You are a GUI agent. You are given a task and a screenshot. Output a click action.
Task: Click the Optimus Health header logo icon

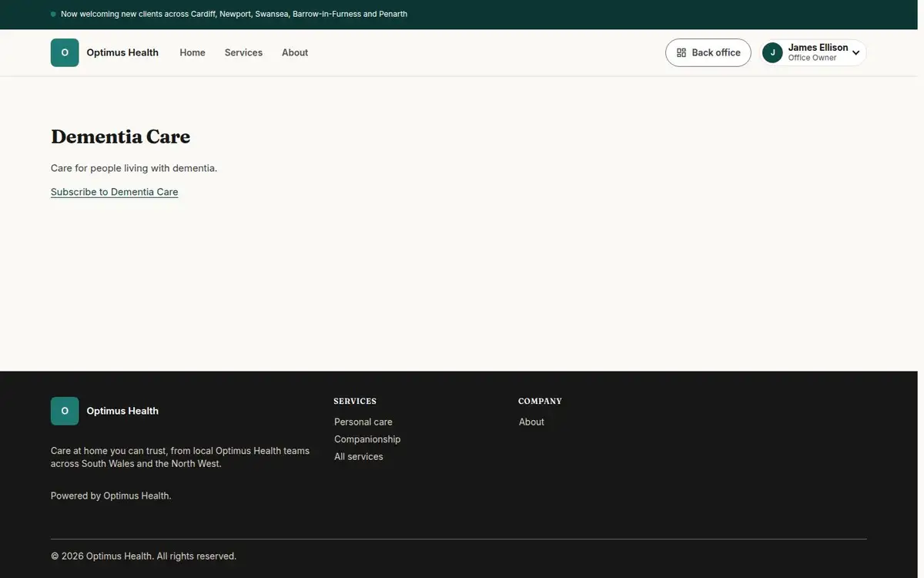pos(65,52)
